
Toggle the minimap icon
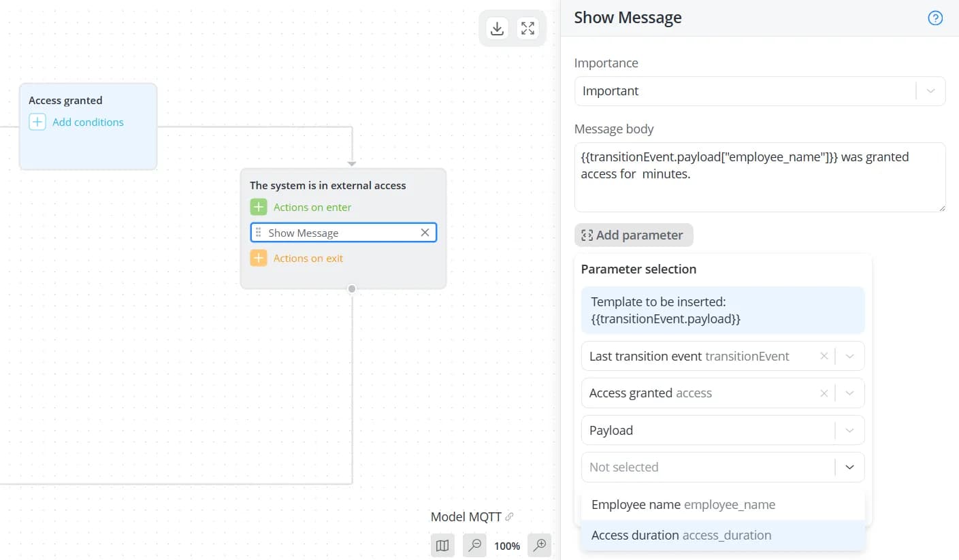442,545
